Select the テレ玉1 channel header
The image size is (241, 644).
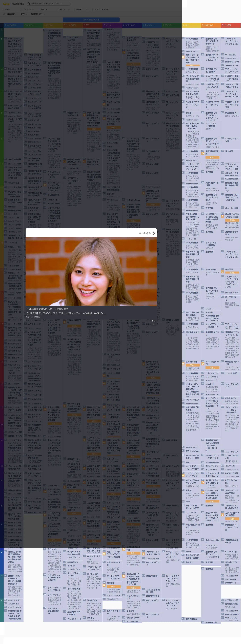pos(231,25)
